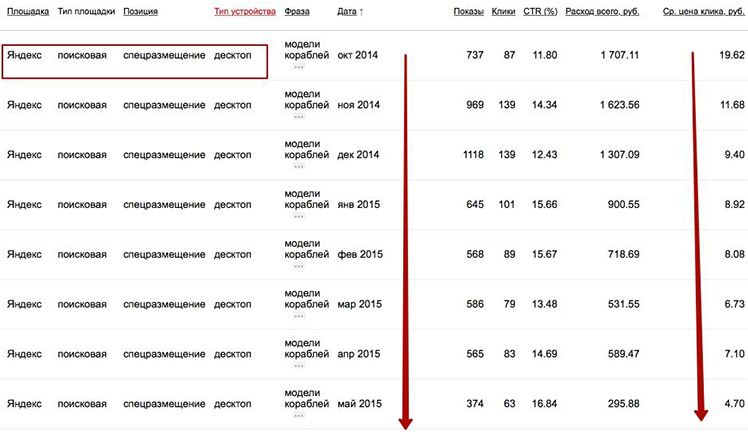Click CTR value 11.80
Screen dimensions: 748x438
[545, 55]
